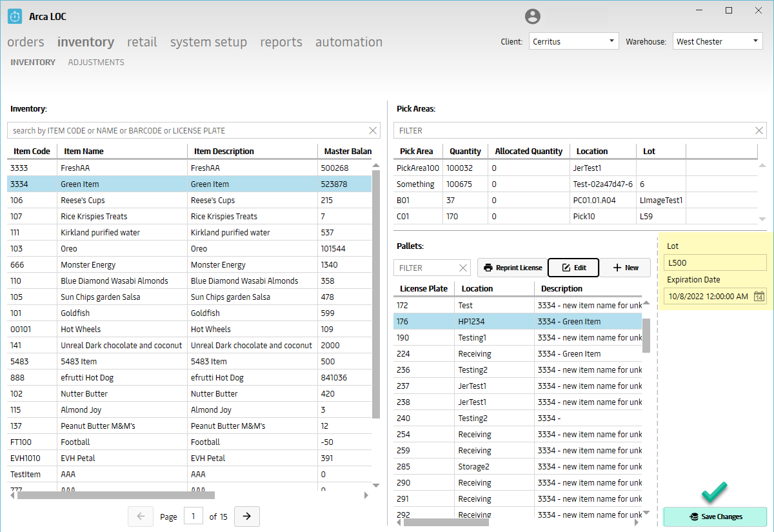Click the New pallet button
774x532 pixels.
pos(625,268)
